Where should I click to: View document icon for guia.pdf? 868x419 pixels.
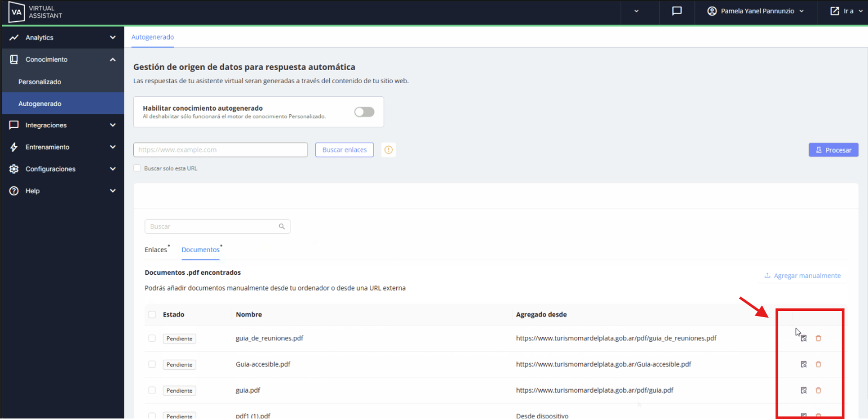(804, 390)
